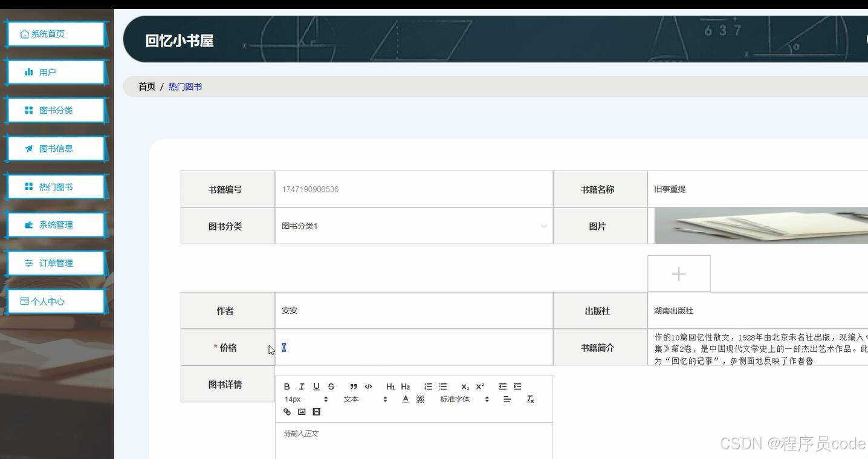
Task: Insert an image via the editor image icon
Action: 302,412
